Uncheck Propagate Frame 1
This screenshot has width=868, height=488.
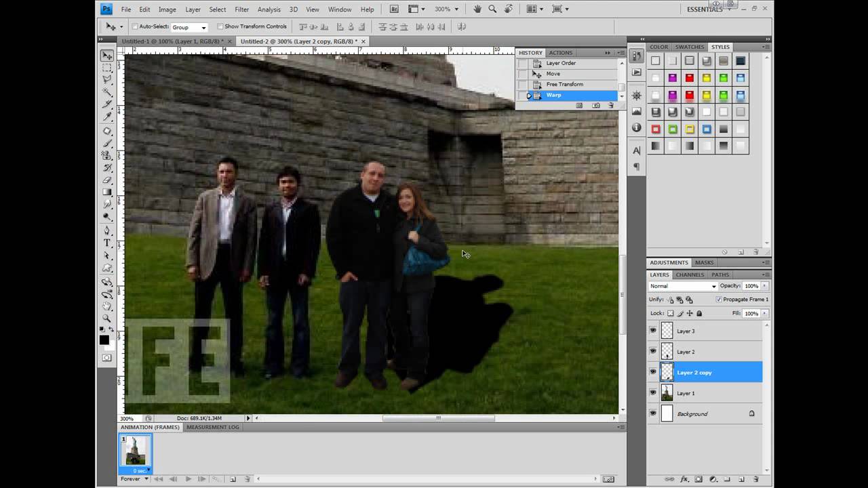pyautogui.click(x=719, y=299)
